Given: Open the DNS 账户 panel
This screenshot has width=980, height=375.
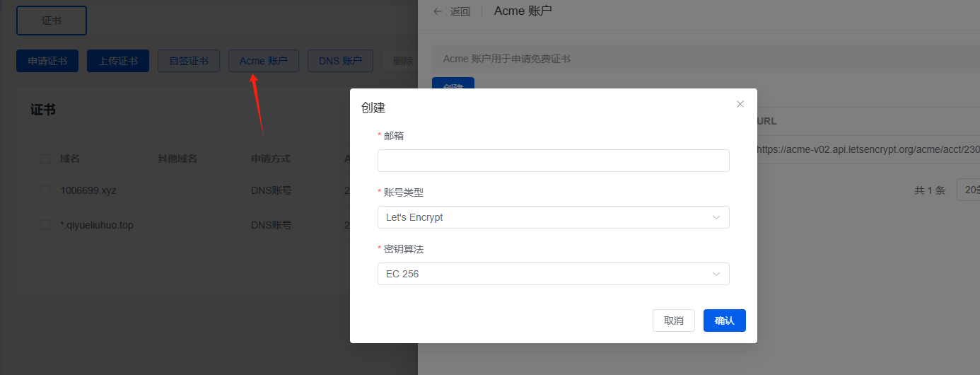Looking at the screenshot, I should (x=340, y=61).
